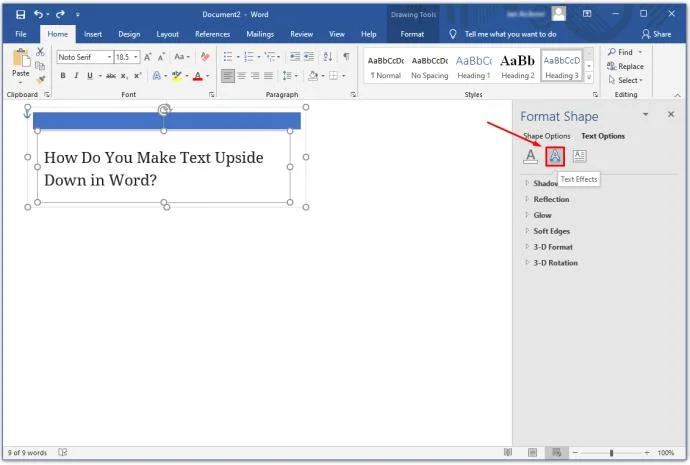The width and height of the screenshot is (690, 465).
Task: Click the numbered list icon
Action: click(x=249, y=56)
